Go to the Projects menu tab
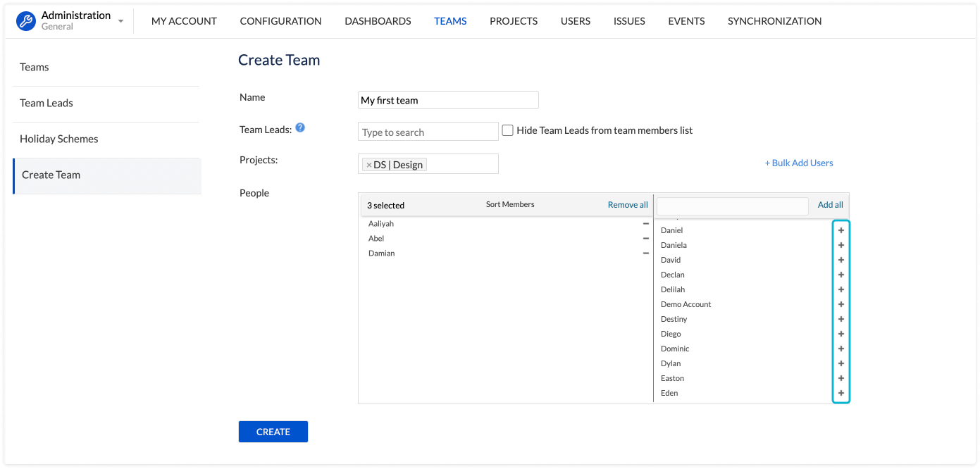This screenshot has height=469, width=980. pos(514,21)
